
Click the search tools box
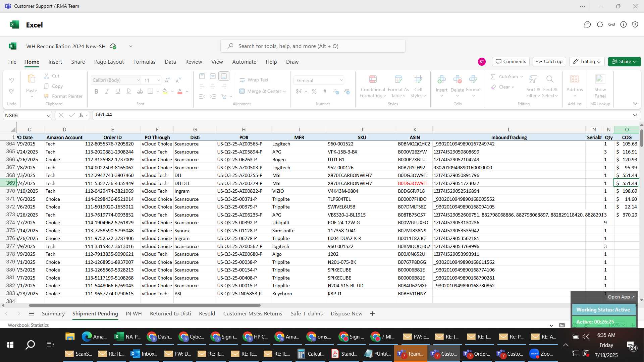pyautogui.click(x=313, y=46)
